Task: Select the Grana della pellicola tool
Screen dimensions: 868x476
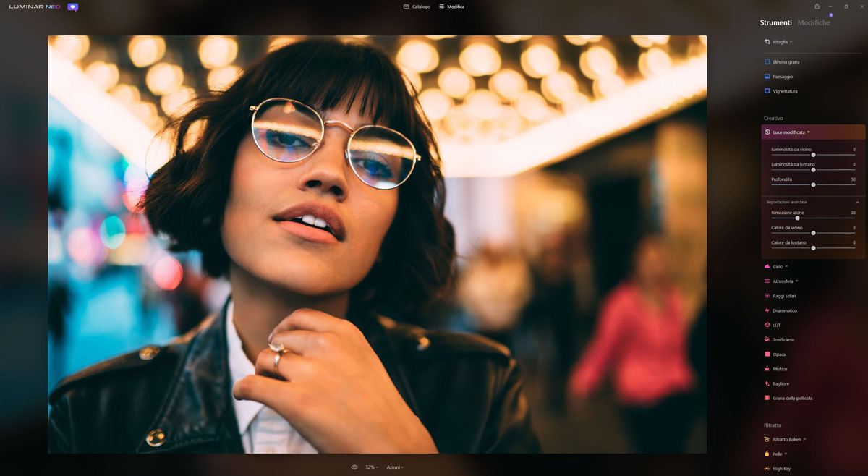Action: coord(792,399)
